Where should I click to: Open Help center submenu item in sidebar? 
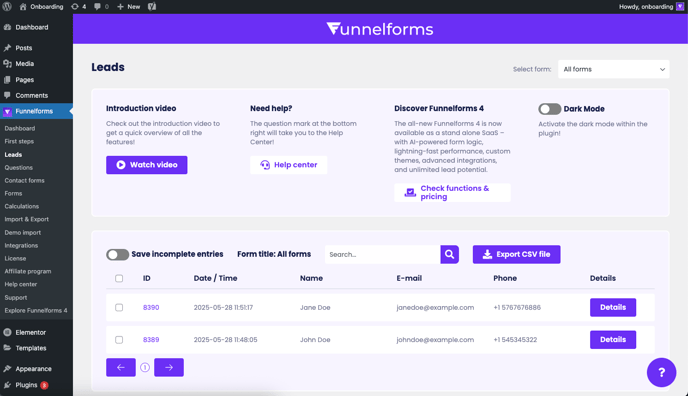pos(21,284)
